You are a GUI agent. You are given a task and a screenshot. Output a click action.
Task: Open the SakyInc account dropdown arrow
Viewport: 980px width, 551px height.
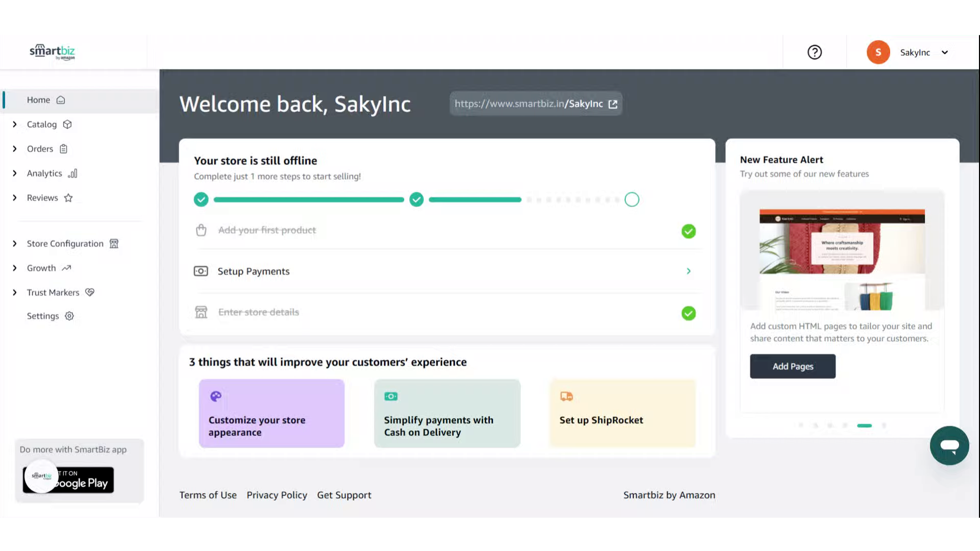point(945,53)
